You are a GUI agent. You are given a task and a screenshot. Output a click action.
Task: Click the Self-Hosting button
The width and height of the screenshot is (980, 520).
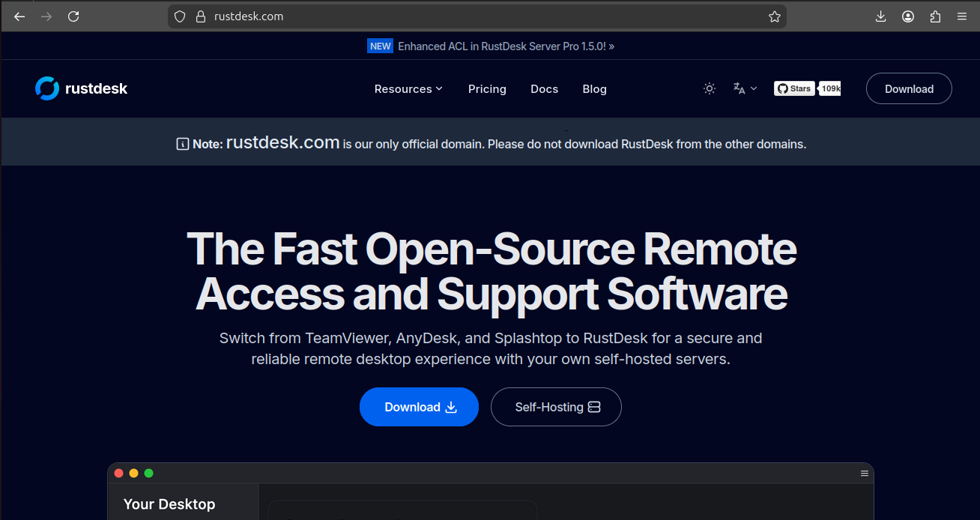click(556, 407)
